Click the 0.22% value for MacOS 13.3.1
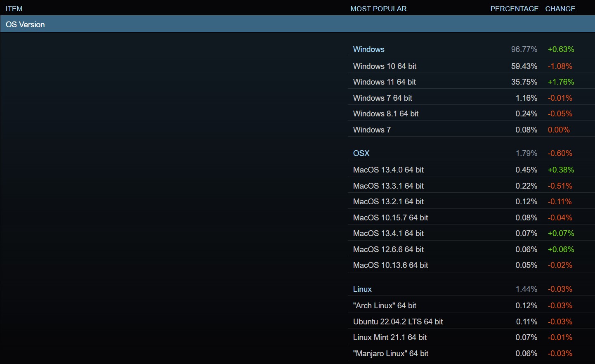This screenshot has width=595, height=364. coord(526,186)
